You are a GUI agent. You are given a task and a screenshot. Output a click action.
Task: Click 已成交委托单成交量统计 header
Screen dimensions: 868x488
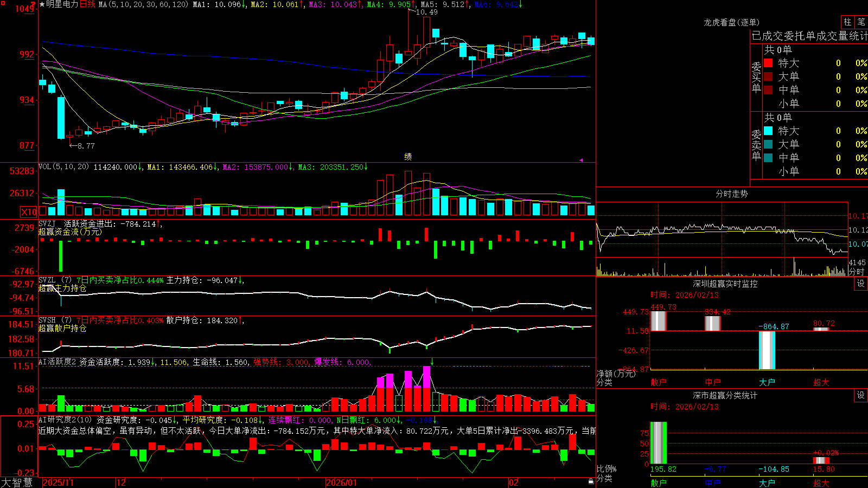point(809,36)
